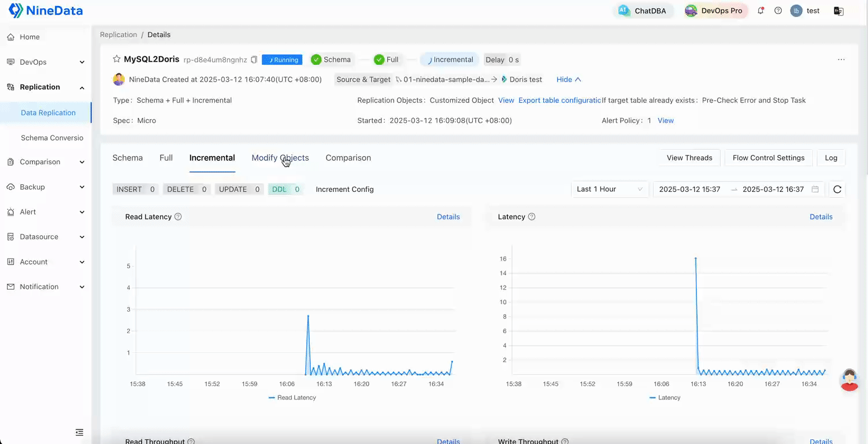Click the Read Latency help icon

click(x=178, y=217)
